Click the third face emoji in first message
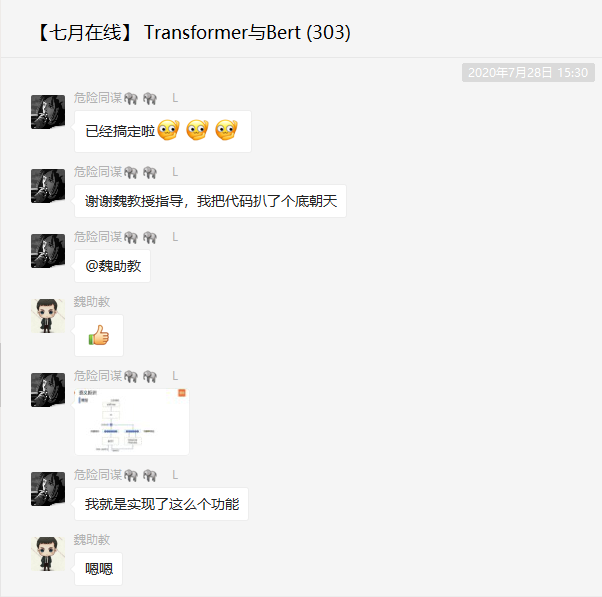The image size is (602, 597). tap(227, 130)
